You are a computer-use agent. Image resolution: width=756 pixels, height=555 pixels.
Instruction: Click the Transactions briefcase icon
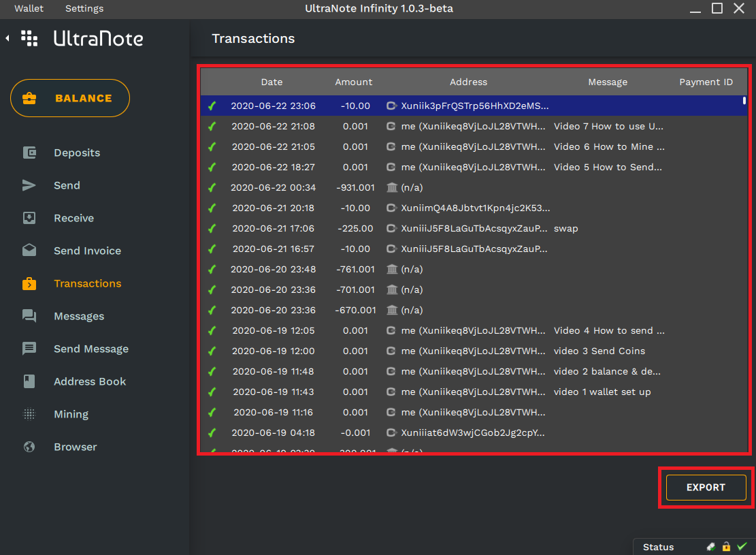pos(29,284)
